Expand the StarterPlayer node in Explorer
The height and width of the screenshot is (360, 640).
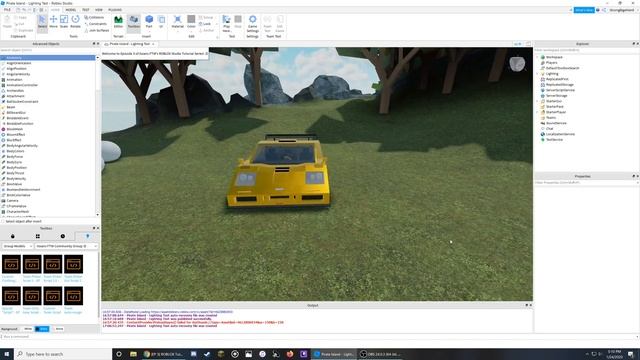click(x=538, y=112)
